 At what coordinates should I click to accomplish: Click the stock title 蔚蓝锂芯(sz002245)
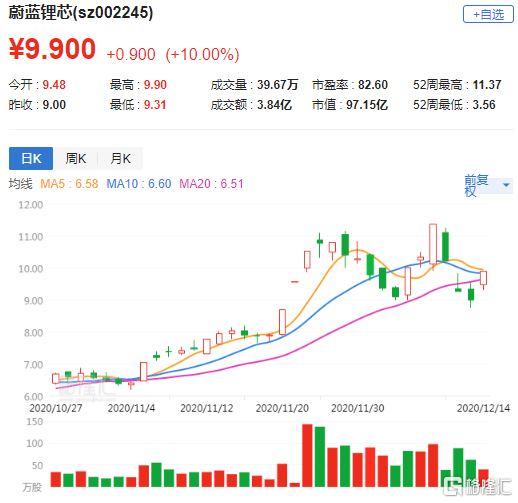click(x=81, y=13)
